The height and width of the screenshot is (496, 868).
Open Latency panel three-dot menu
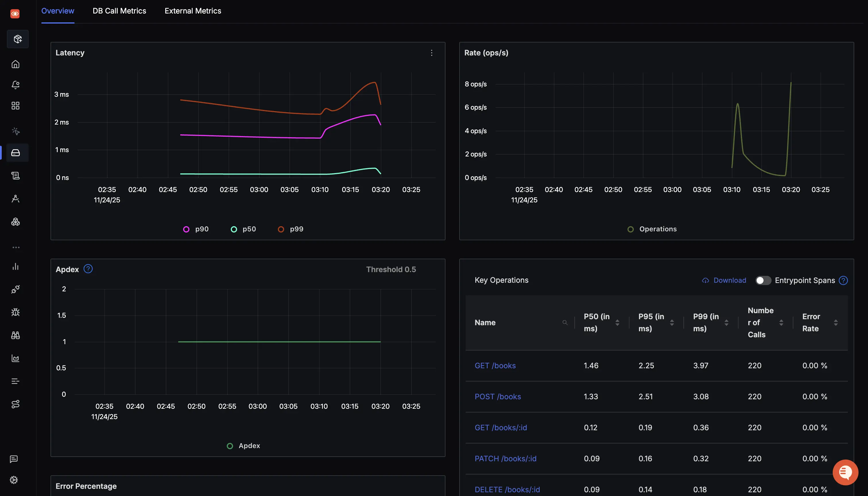(x=432, y=53)
